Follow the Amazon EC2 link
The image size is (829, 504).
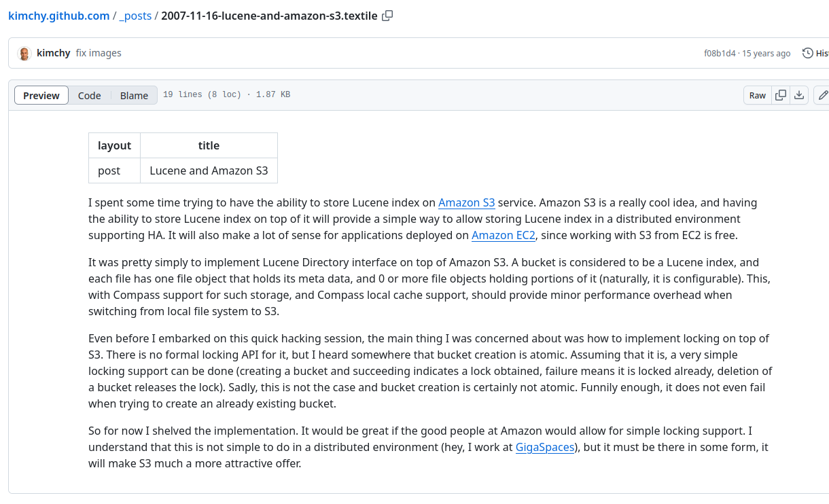point(504,236)
